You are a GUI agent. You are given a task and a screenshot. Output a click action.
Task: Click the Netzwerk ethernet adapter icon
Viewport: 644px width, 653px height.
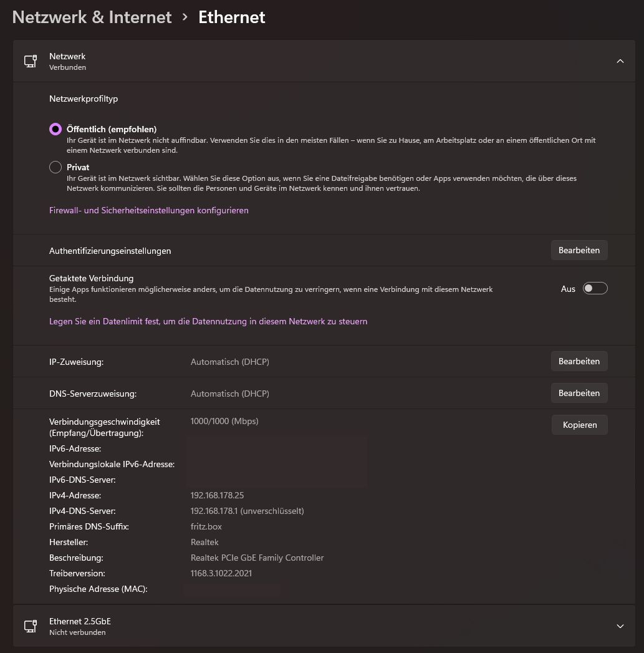click(30, 61)
